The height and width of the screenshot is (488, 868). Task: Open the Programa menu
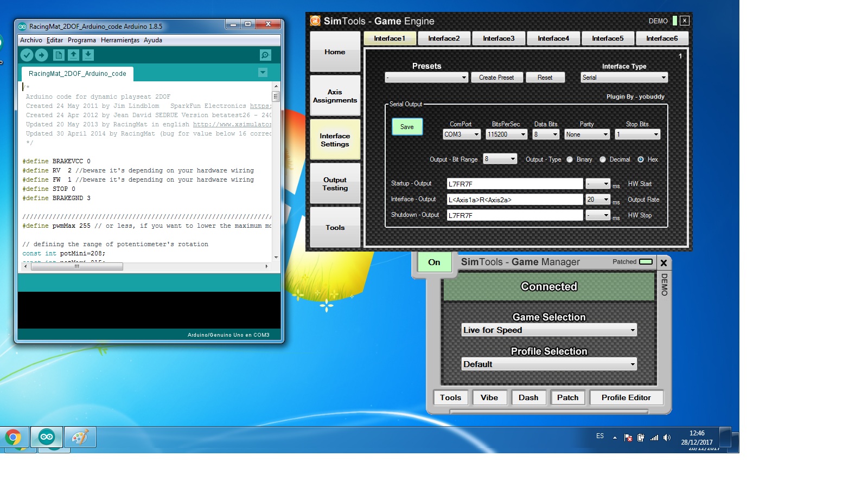(x=82, y=40)
